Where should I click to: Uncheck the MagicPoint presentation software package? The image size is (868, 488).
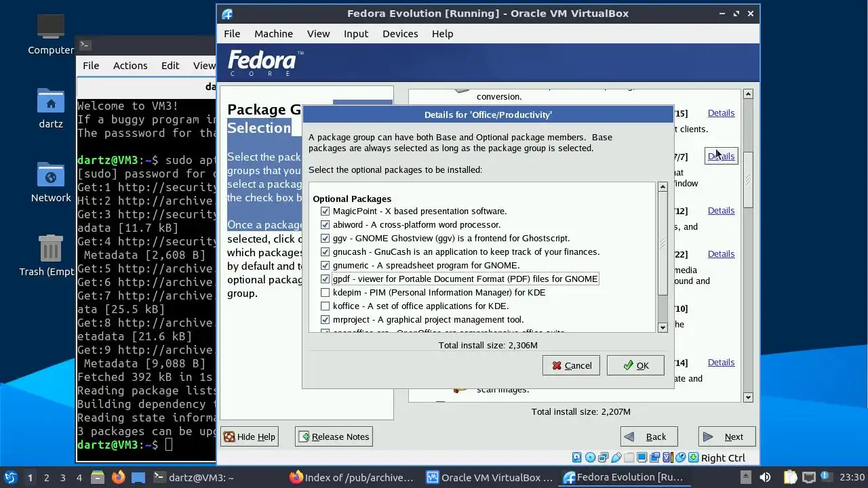point(325,211)
